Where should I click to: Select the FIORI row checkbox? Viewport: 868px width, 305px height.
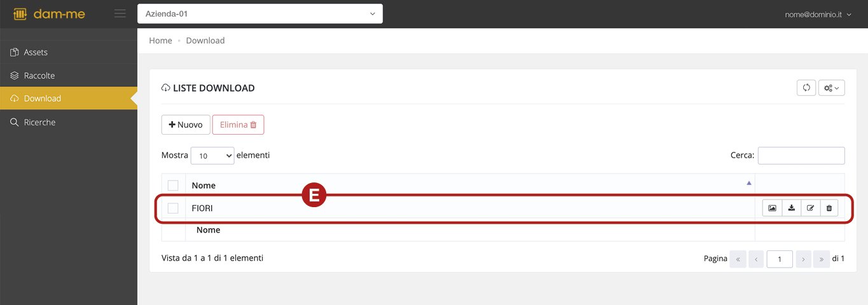tap(173, 208)
